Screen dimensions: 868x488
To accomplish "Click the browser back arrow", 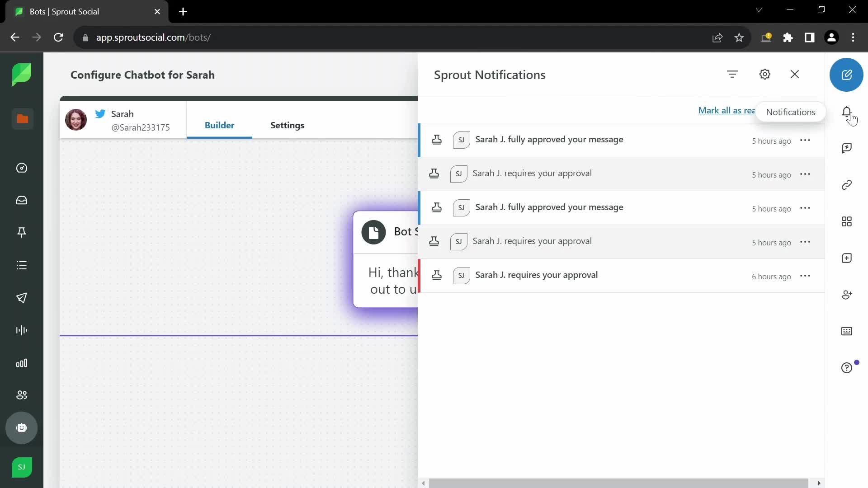I will click(x=15, y=38).
